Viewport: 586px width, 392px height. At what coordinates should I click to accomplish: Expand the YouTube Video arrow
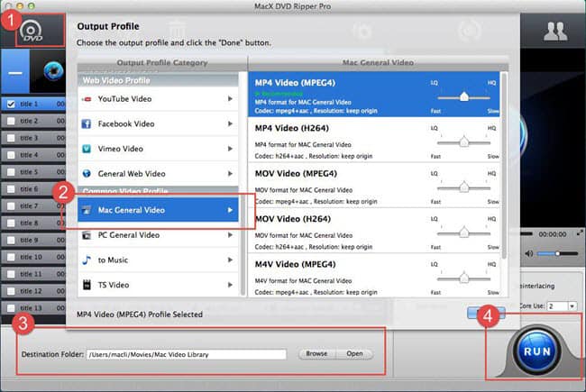230,98
